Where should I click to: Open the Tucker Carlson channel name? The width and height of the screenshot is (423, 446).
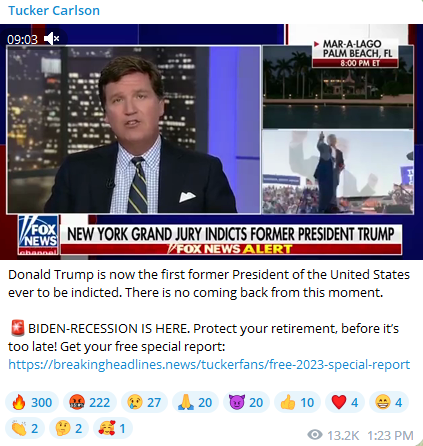click(x=54, y=11)
